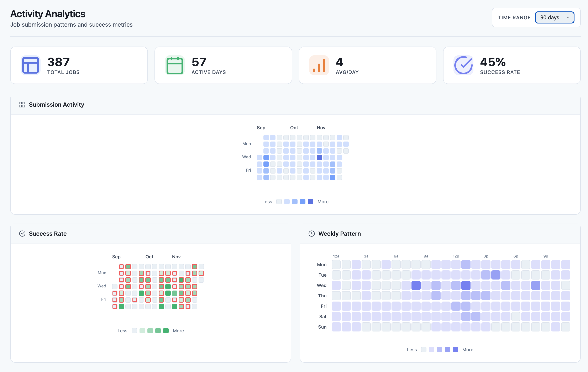Click the Time Range label
Image resolution: width=588 pixels, height=372 pixels.
click(x=514, y=18)
